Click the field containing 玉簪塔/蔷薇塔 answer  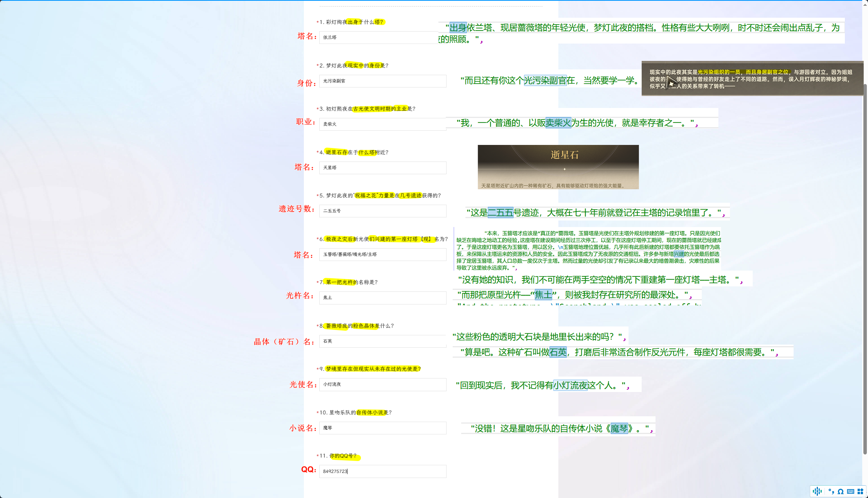(382, 254)
